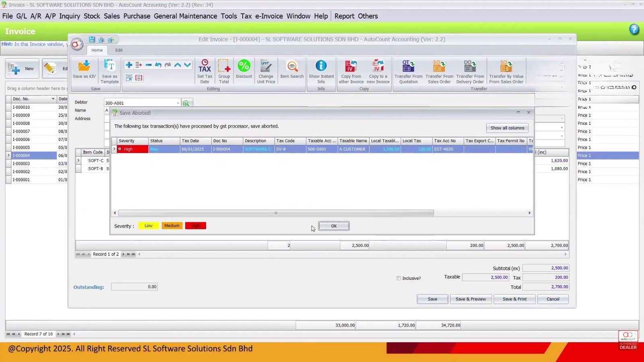Remove the item row with the minus icon
This screenshot has width=644, height=362.
coord(149,65)
